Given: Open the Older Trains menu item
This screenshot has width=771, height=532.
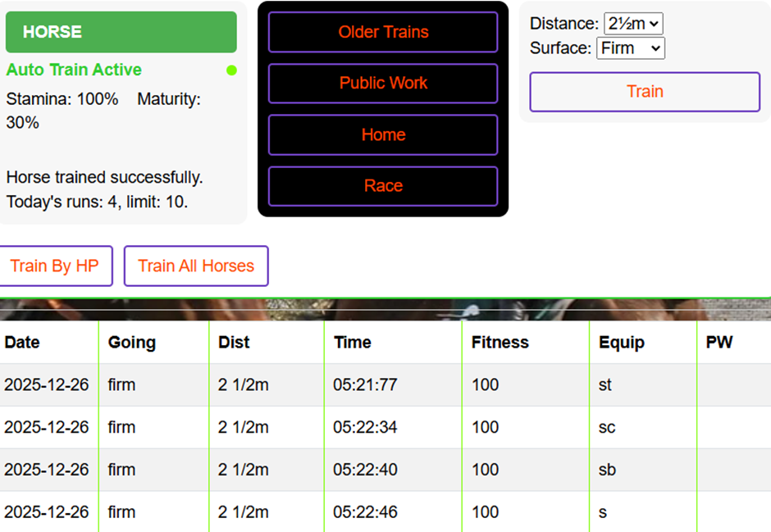Looking at the screenshot, I should (x=383, y=32).
